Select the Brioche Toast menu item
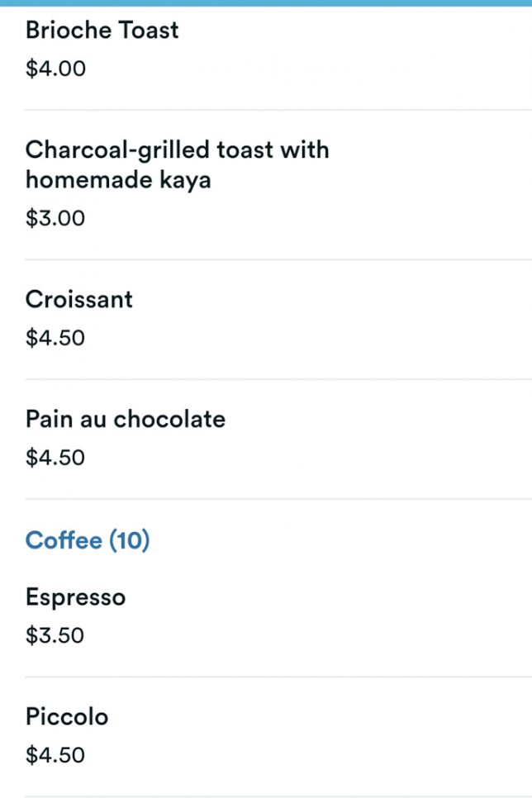 pos(102,31)
